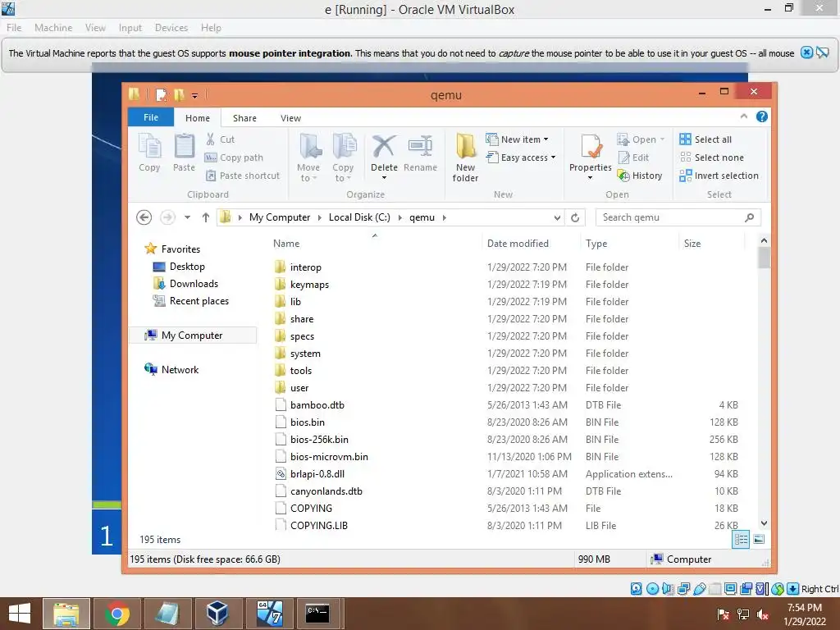
Task: Switch to large thumbnails view icon
Action: tap(759, 540)
